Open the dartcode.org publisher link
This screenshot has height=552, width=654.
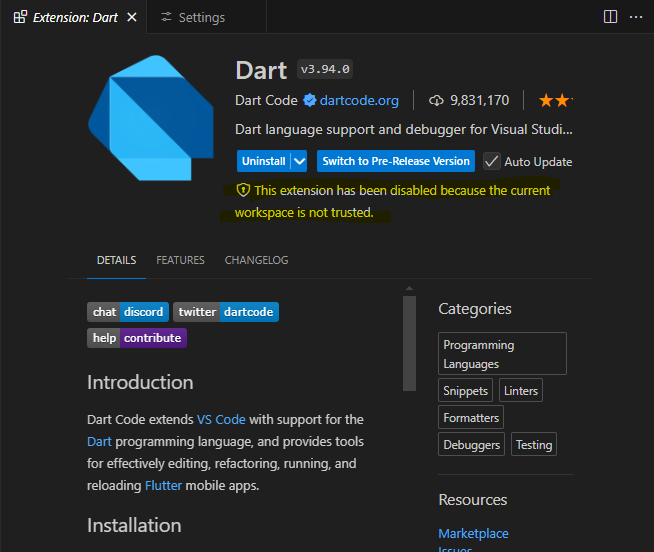(359, 101)
